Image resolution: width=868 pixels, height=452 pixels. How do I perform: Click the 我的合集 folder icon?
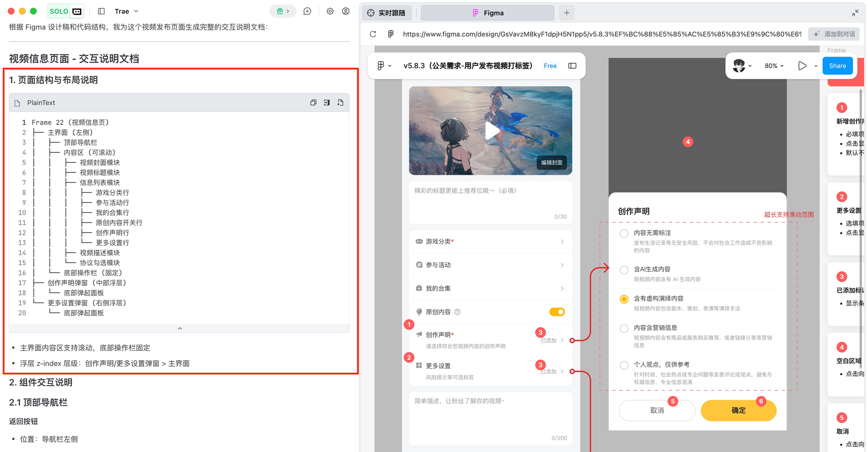tap(419, 289)
